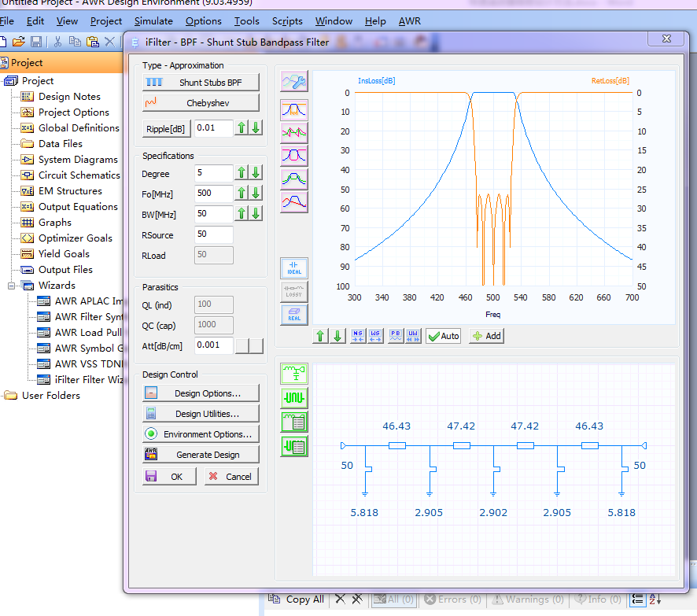Open the Chebyshev approximation selector

click(x=201, y=103)
